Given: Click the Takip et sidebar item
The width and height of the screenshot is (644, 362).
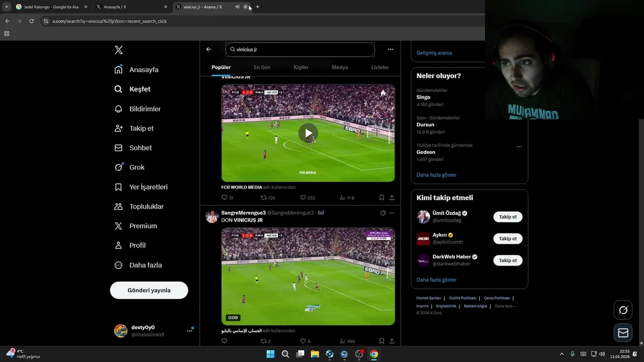Looking at the screenshot, I should click(x=134, y=128).
